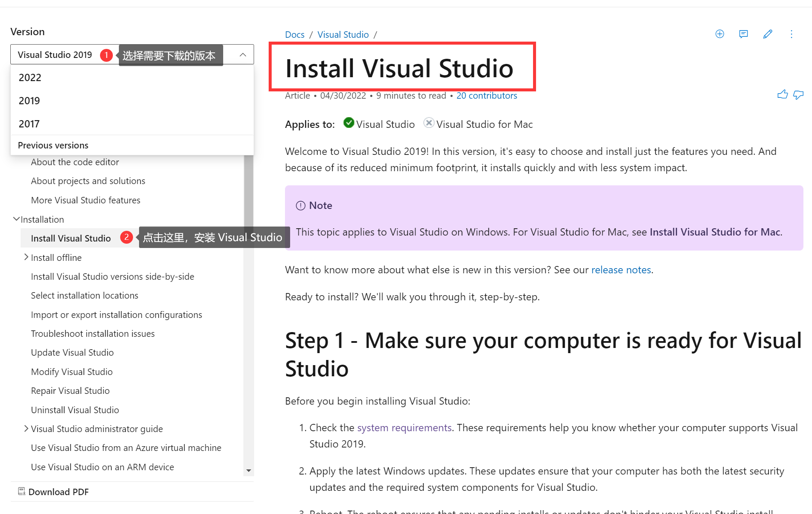
Task: Open the release notes link
Action: click(621, 270)
